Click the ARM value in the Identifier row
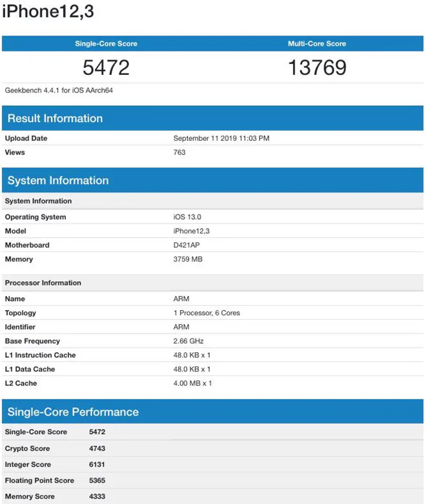Image resolution: width=426 pixels, height=504 pixels. [181, 327]
